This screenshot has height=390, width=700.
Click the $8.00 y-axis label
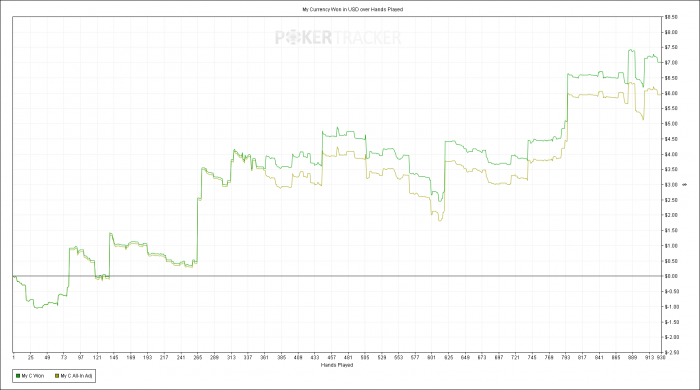(671, 32)
